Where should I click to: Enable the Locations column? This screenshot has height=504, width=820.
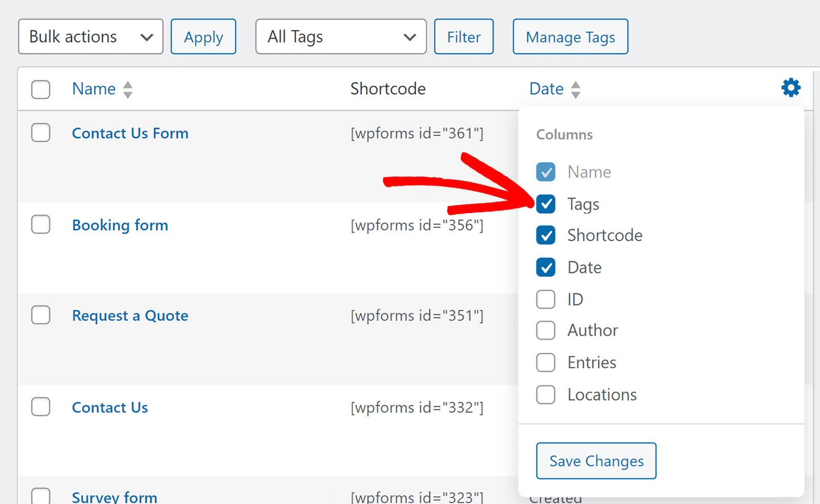(x=546, y=394)
